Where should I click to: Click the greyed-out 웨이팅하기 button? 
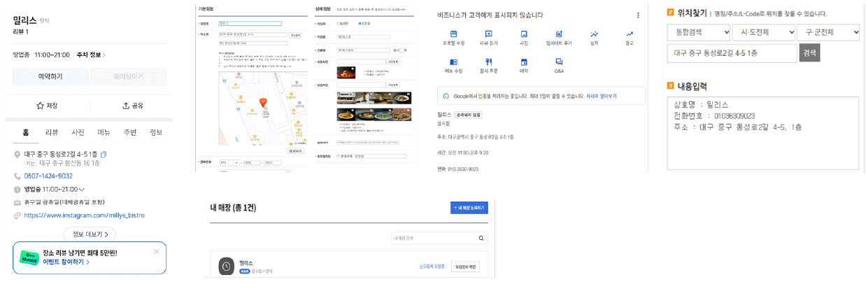click(129, 76)
